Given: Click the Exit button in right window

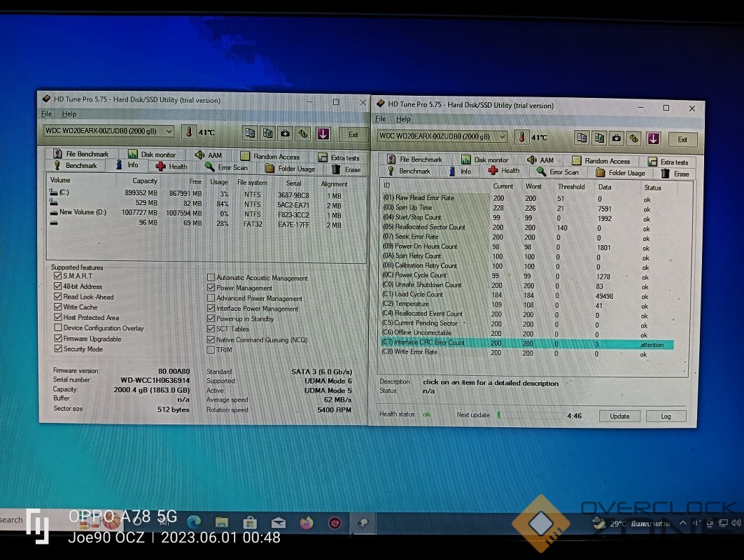Looking at the screenshot, I should [682, 139].
